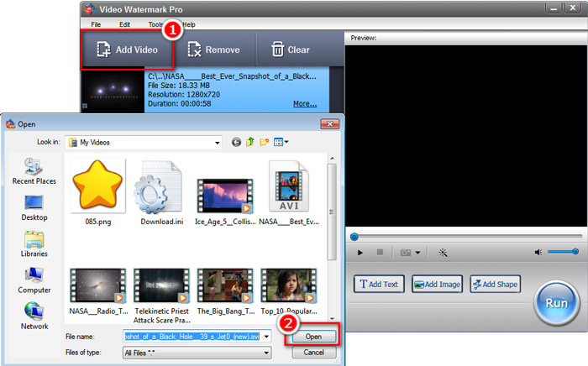Select the Top_10_Popular... video file
Screen dimensions: 588x366
point(289,291)
